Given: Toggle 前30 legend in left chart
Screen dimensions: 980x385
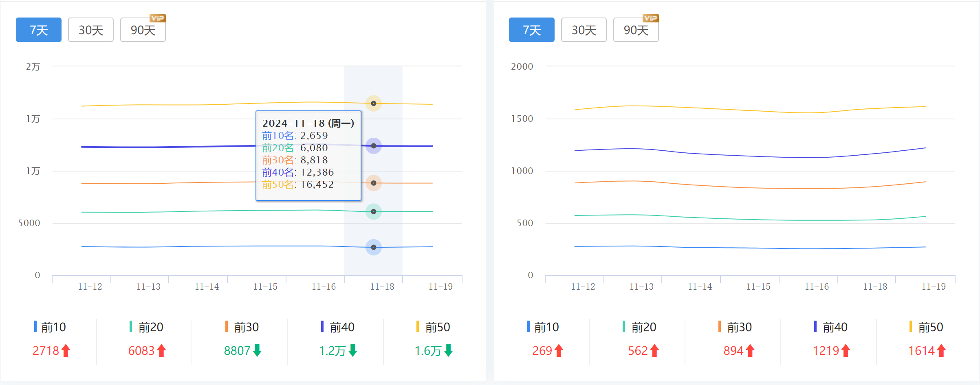Looking at the screenshot, I should coord(242,327).
